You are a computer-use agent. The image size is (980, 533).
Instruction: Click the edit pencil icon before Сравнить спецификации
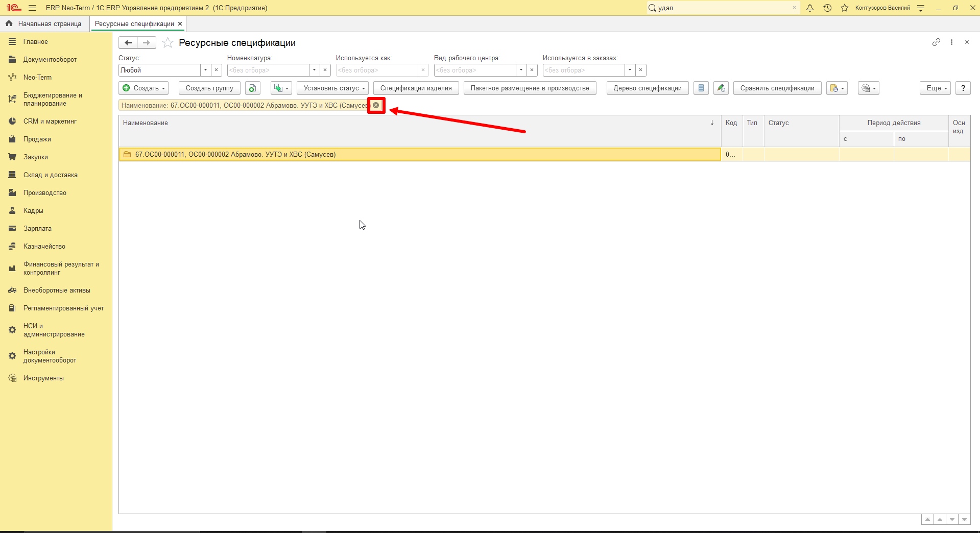click(721, 88)
